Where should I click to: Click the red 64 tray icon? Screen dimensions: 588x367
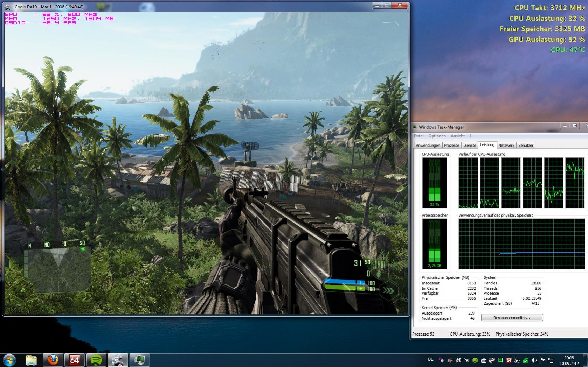509,360
